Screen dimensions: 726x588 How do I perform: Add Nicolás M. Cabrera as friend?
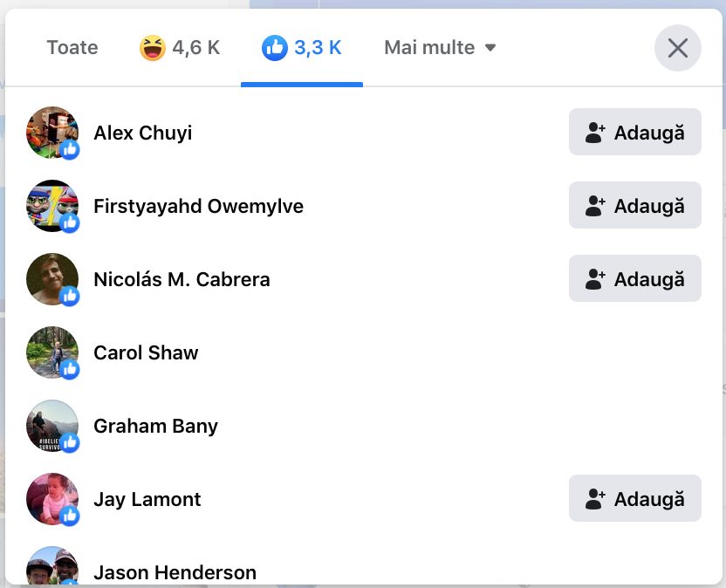(x=634, y=279)
